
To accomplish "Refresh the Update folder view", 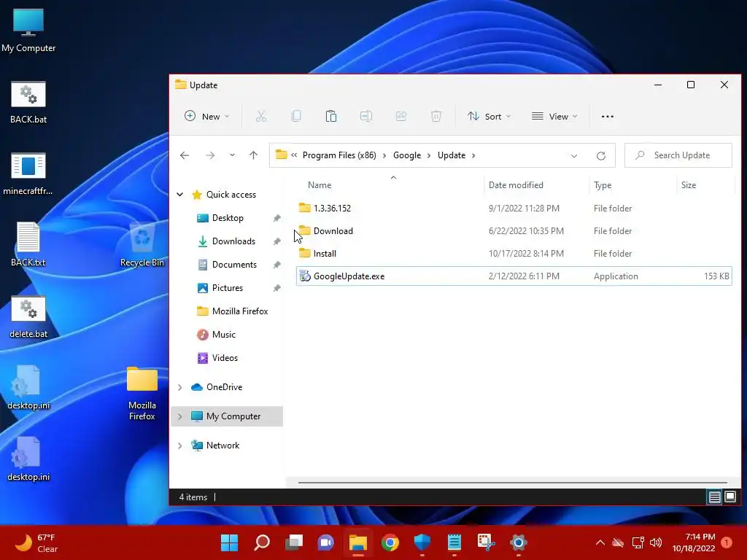I will 601,156.
